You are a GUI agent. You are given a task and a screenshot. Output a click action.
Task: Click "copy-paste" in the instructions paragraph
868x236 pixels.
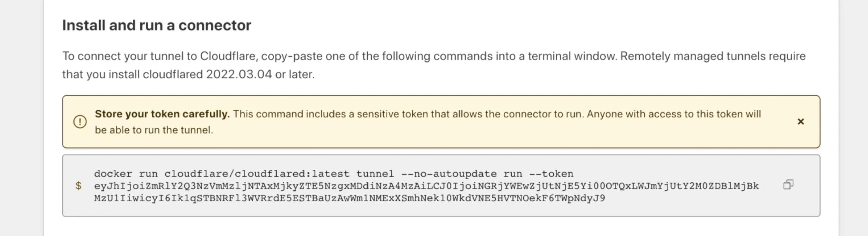(291, 56)
